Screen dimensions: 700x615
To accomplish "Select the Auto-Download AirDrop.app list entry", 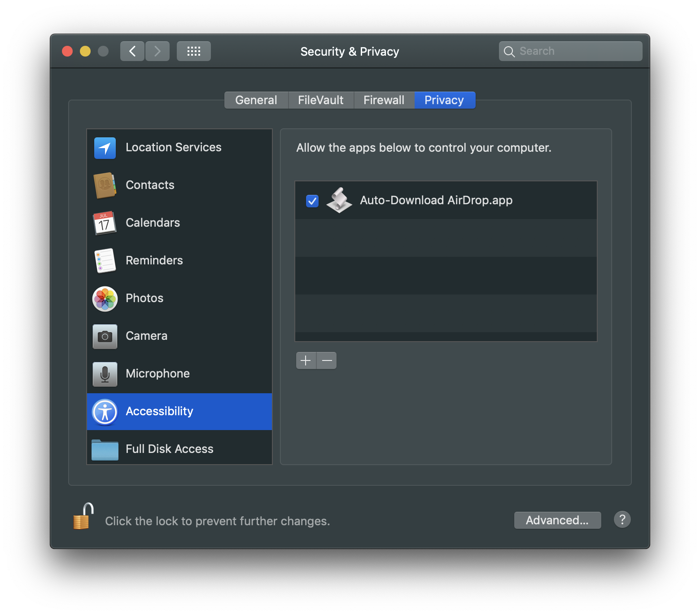I will click(x=436, y=201).
